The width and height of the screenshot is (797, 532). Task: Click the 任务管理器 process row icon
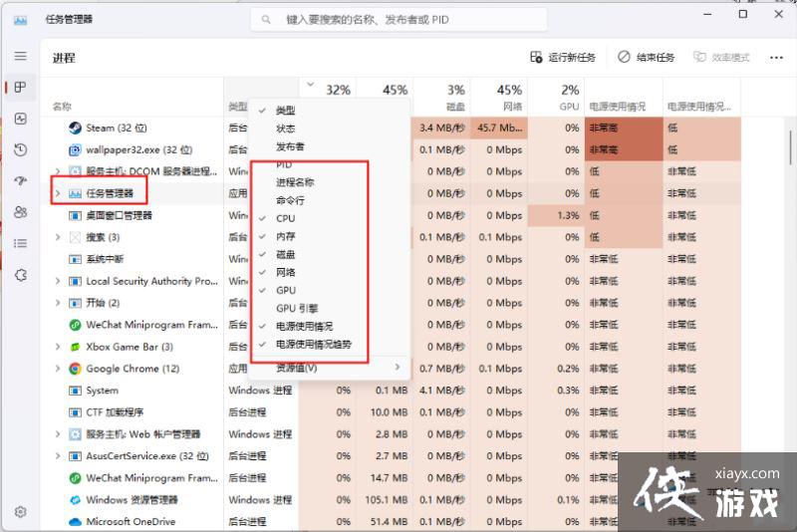75,193
